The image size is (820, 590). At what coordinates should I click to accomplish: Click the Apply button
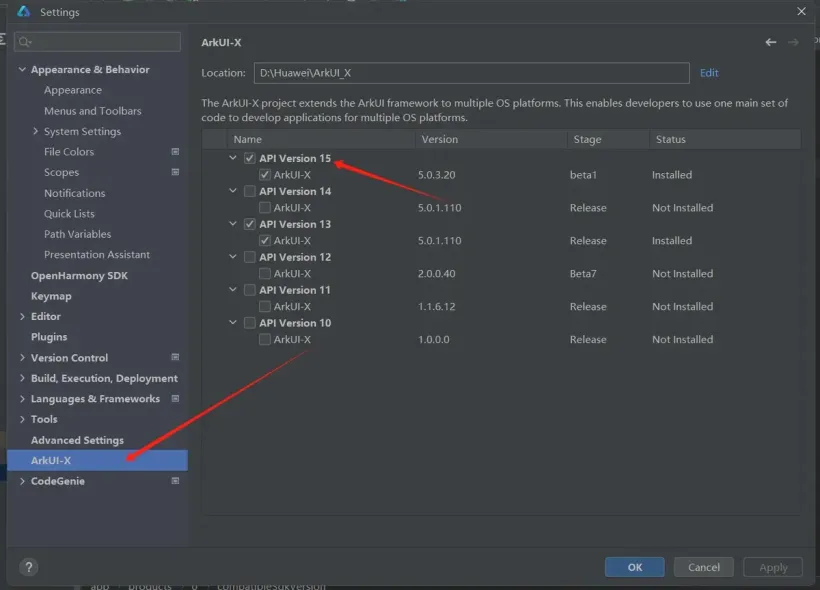[x=773, y=567]
